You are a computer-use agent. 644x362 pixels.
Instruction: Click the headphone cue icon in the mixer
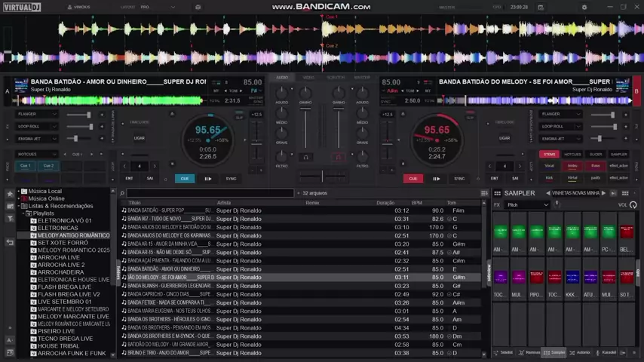305,157
